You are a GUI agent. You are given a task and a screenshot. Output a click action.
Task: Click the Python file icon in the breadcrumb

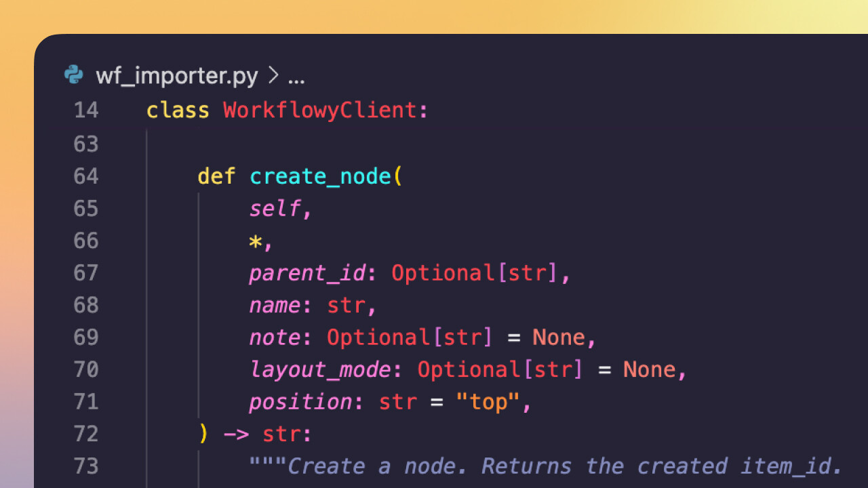(74, 75)
